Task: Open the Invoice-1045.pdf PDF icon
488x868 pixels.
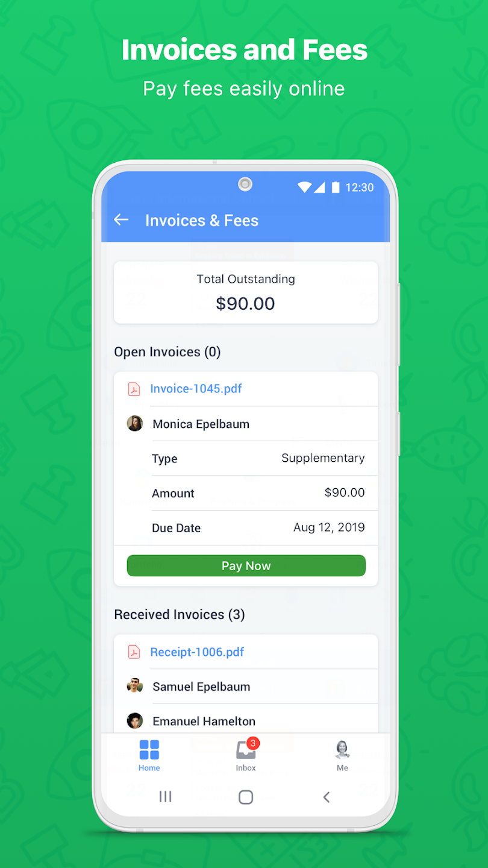Action: pos(134,389)
